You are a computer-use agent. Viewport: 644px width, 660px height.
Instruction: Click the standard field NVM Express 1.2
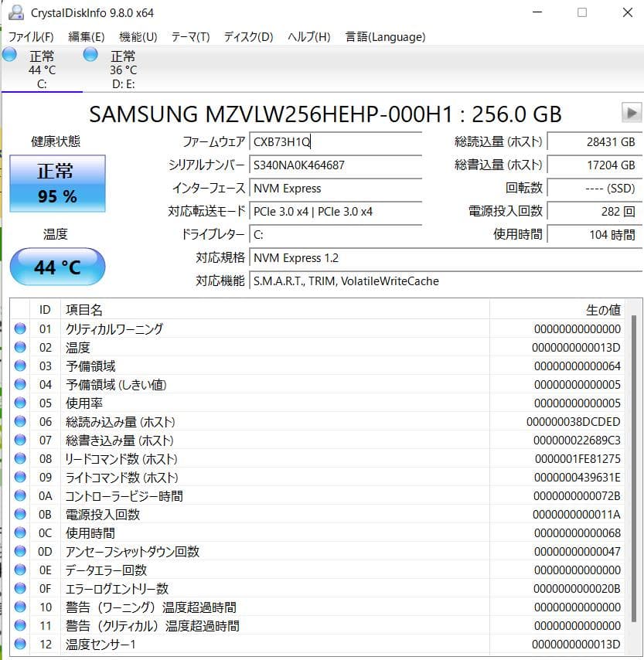pyautogui.click(x=445, y=257)
